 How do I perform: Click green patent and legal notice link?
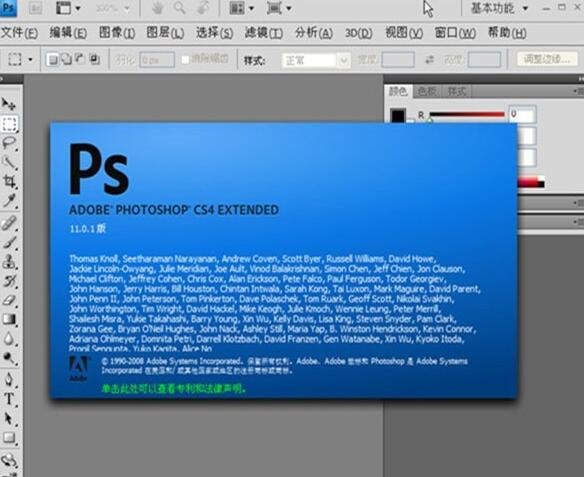click(x=174, y=388)
